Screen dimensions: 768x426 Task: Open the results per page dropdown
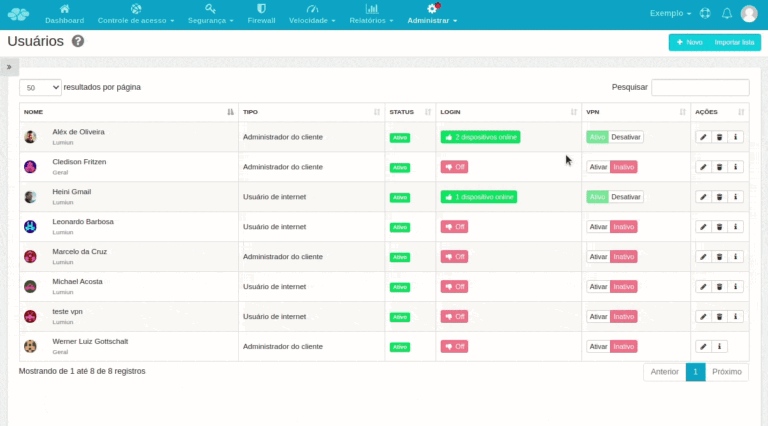click(x=40, y=87)
